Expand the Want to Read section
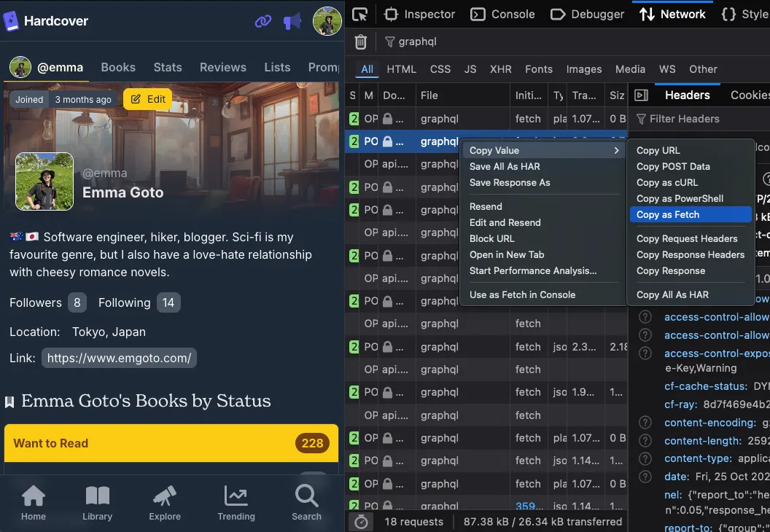770x532 pixels. tap(171, 443)
